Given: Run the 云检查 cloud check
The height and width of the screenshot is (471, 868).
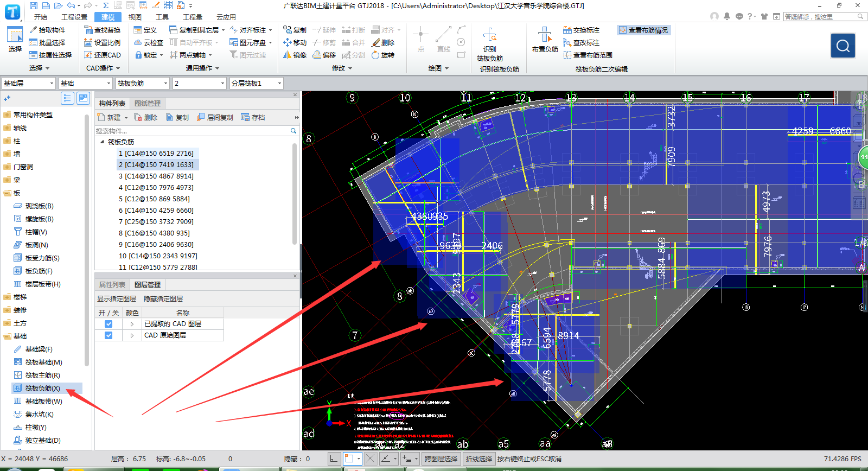Looking at the screenshot, I should [x=148, y=42].
